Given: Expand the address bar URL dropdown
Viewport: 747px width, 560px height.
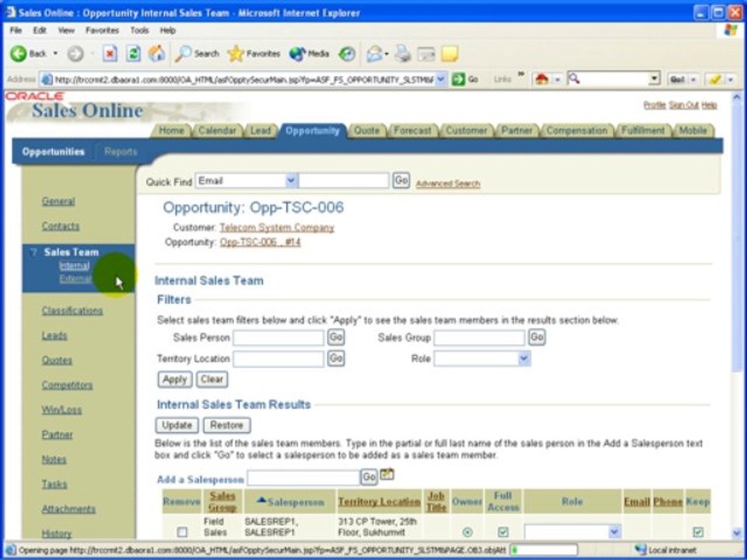Looking at the screenshot, I should (x=441, y=79).
